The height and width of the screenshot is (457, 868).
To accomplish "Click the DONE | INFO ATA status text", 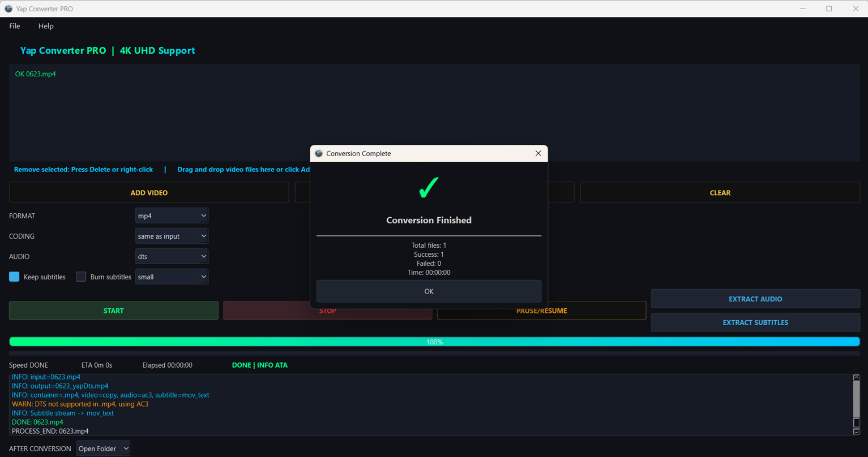I will click(x=260, y=365).
